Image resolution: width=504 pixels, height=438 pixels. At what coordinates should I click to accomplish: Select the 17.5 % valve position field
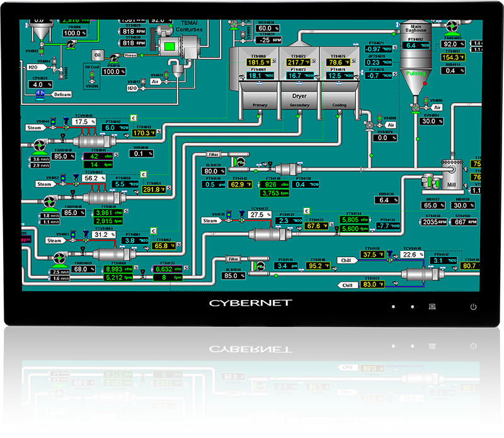click(84, 122)
